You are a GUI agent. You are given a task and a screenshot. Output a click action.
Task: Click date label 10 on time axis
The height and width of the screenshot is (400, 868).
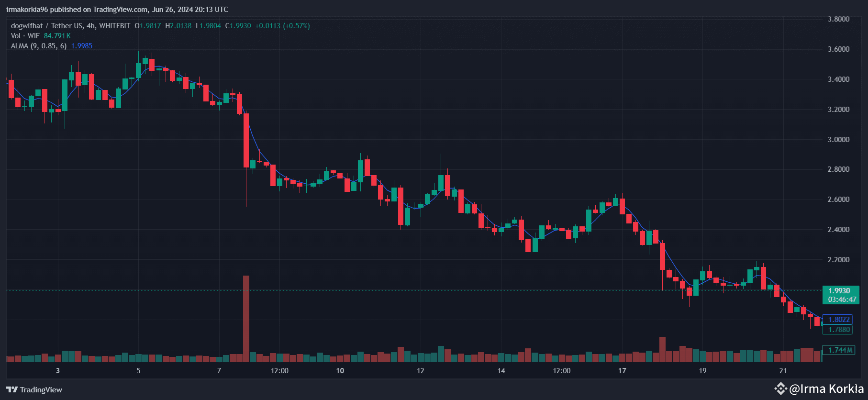coord(340,371)
